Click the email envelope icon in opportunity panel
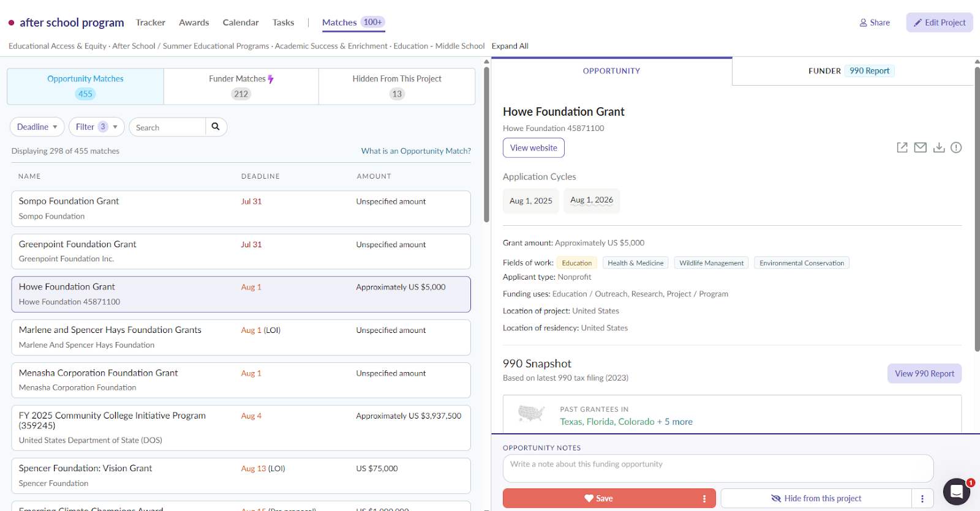 pos(920,147)
